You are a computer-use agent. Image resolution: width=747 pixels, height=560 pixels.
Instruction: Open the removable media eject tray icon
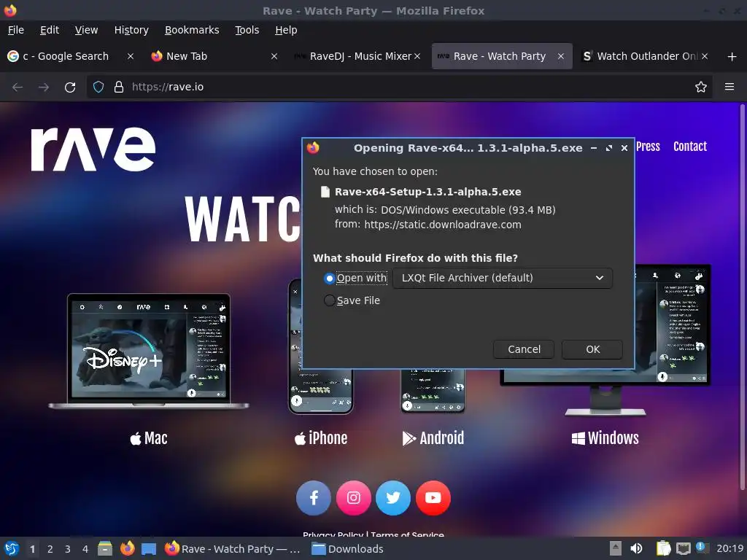(x=616, y=549)
